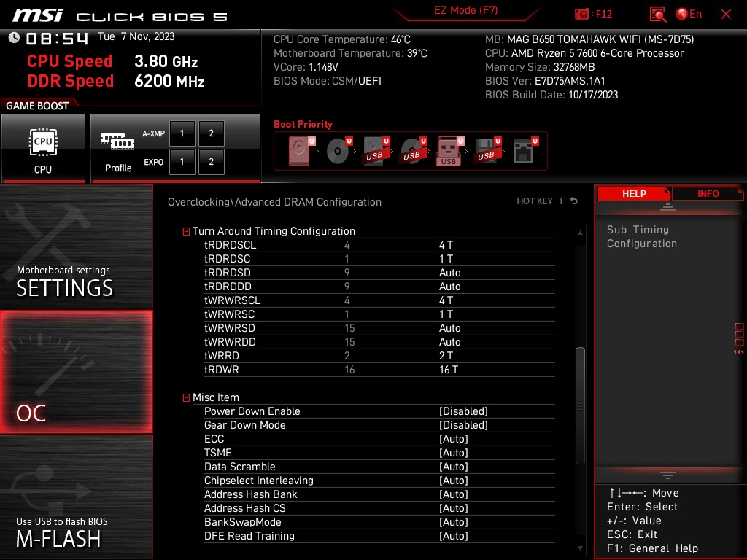Enable the CPU Game Boost button
This screenshot has width=747, height=560.
pos(43,149)
